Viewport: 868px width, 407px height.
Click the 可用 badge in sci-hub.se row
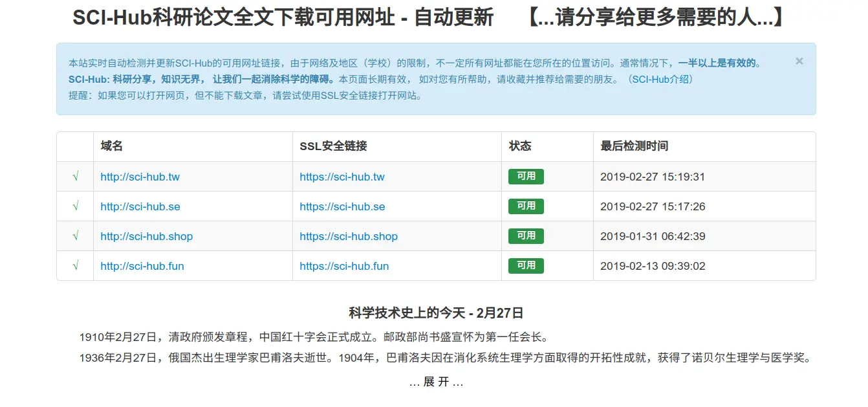click(526, 206)
